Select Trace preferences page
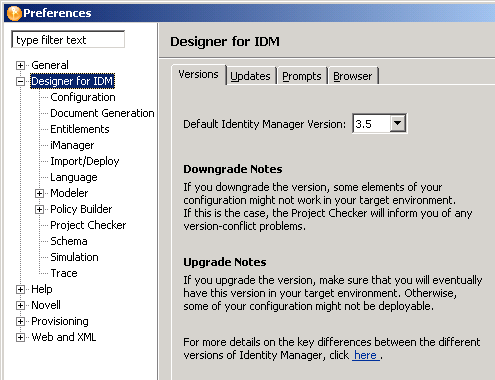 (x=64, y=273)
